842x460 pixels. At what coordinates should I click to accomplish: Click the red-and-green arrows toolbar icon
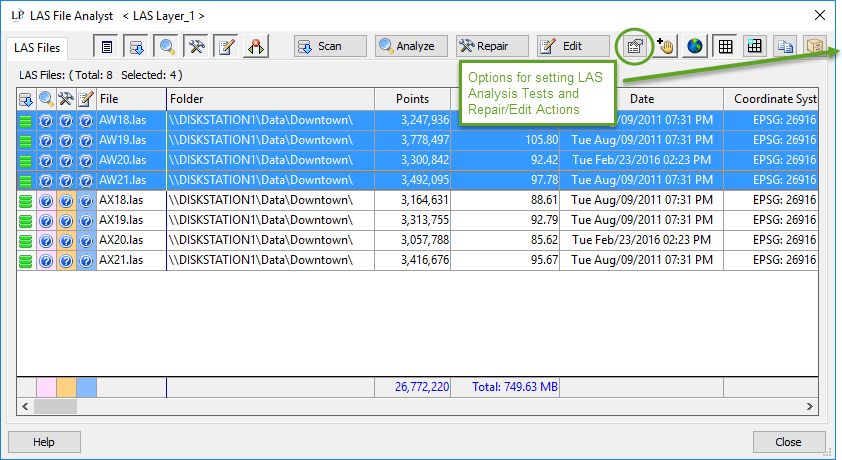(256, 47)
